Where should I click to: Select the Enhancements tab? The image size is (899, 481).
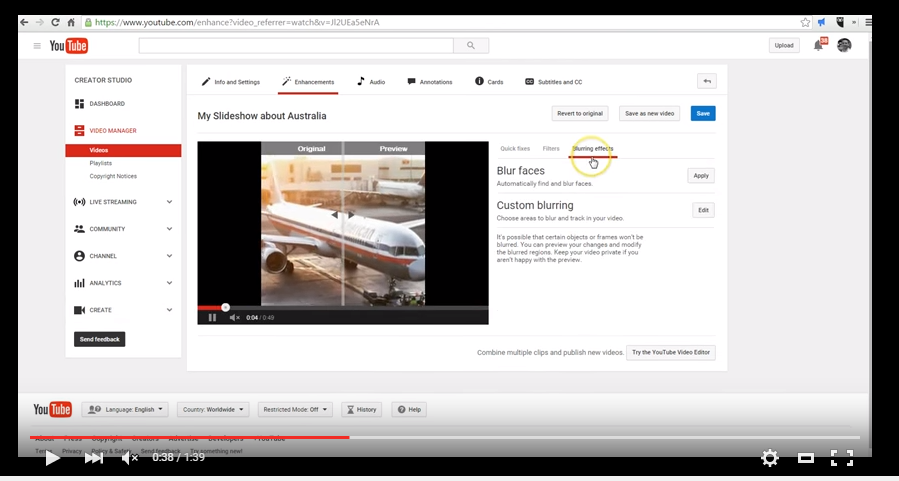click(308, 82)
